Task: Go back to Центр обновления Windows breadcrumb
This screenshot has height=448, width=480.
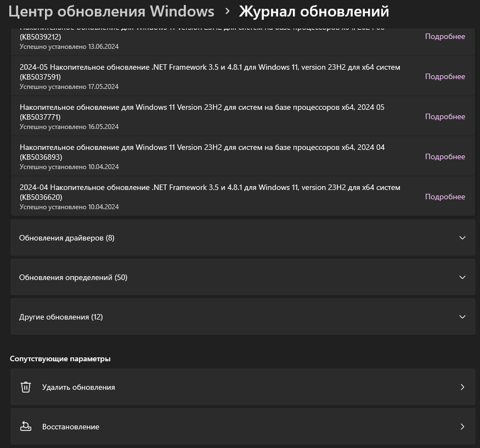Action: point(111,11)
